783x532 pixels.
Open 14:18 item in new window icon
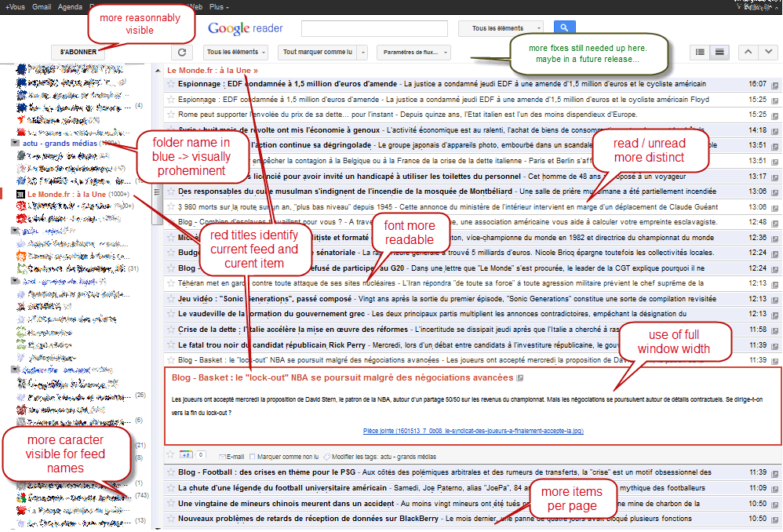775,131
